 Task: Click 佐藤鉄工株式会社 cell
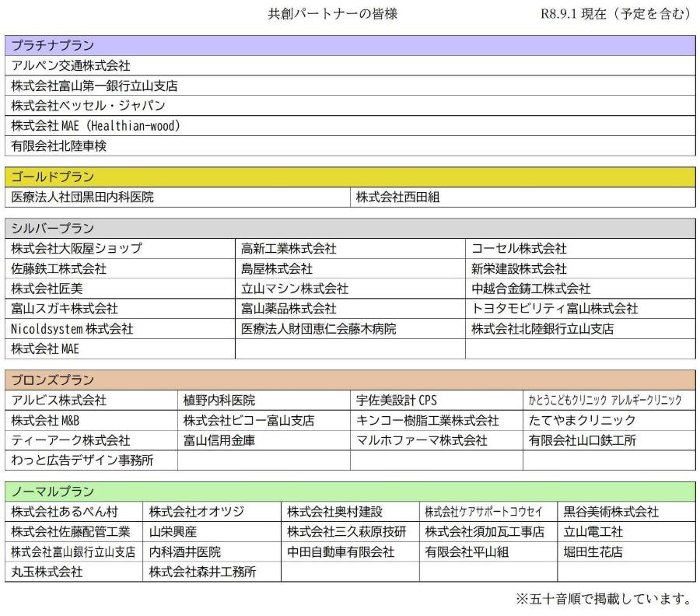pyautogui.click(x=120, y=268)
